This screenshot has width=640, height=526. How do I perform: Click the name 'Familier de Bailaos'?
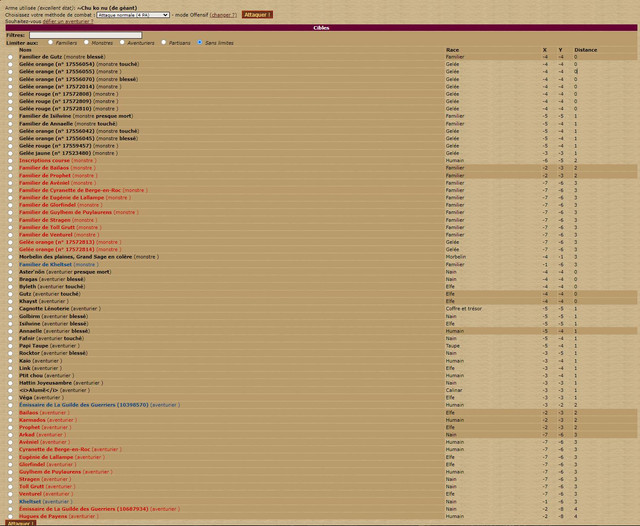click(x=44, y=168)
